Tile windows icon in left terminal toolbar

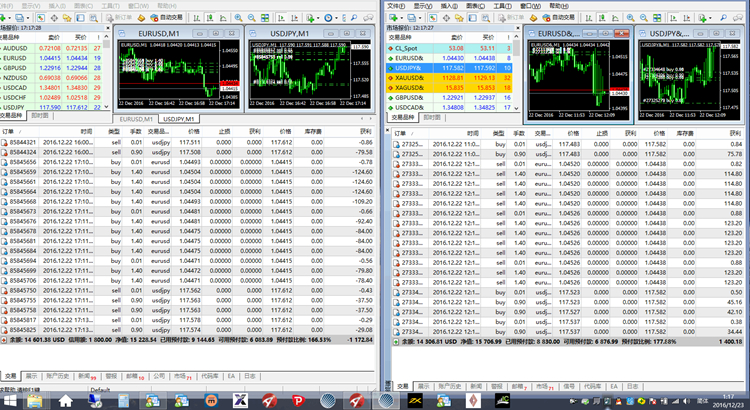pyautogui.click(x=265, y=18)
